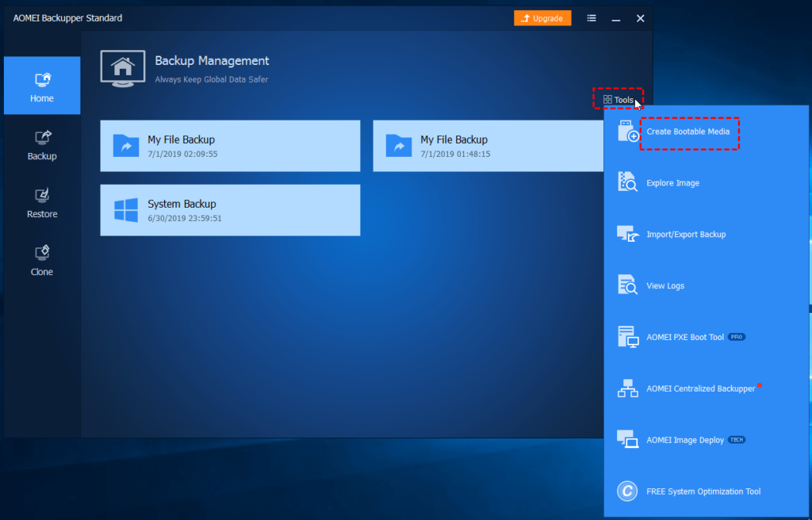Click the View Logs magnifier icon
This screenshot has width=812, height=520.
(x=627, y=285)
